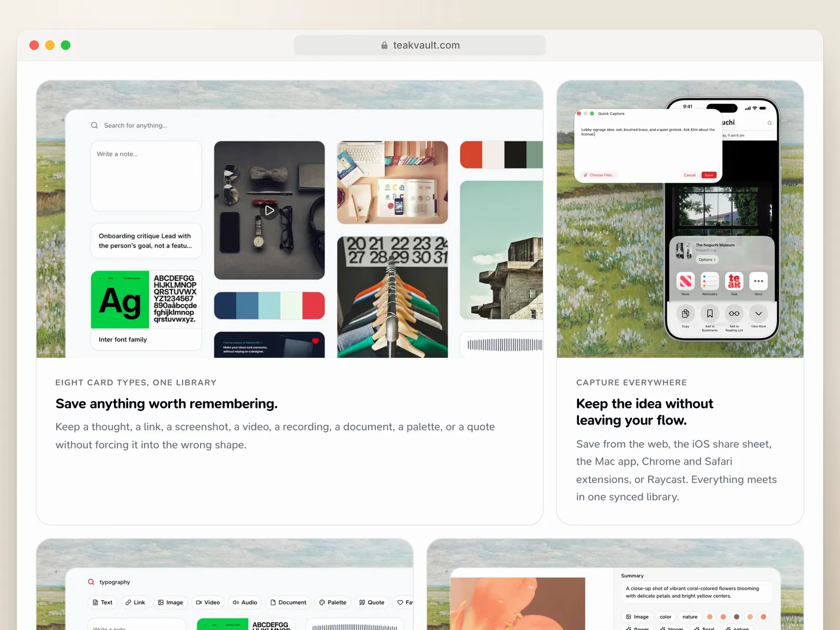
Task: Click the red heart on the dark link card
Action: 316,341
